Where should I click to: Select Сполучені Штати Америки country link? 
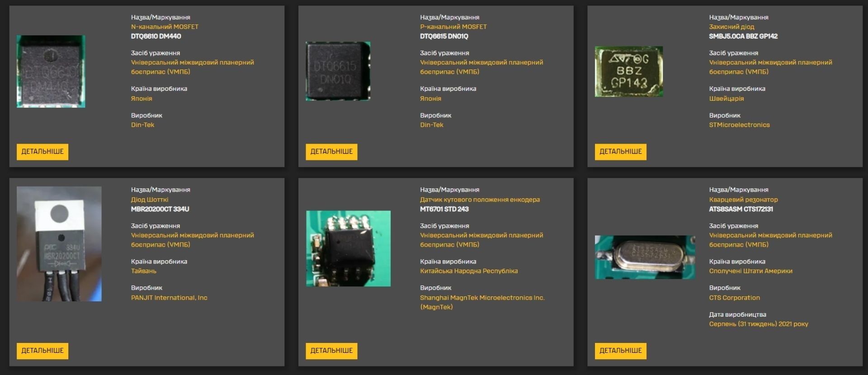click(x=750, y=271)
